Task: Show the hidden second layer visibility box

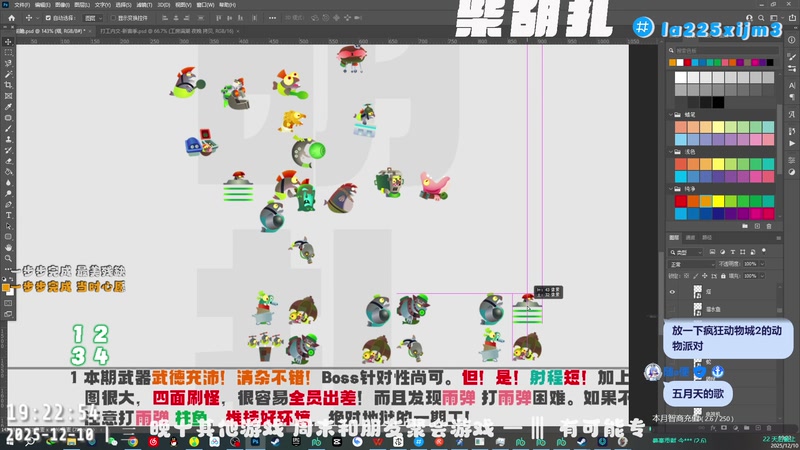Action: [672, 309]
